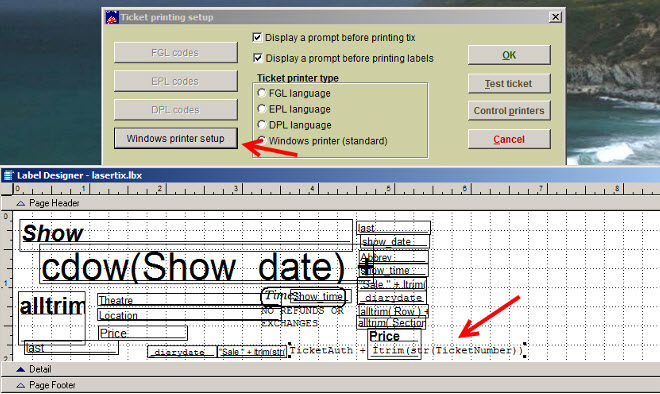Select the NO REFUNDS OR EXCHANGES text
Viewport: 660px width, 394px height.
(302, 317)
